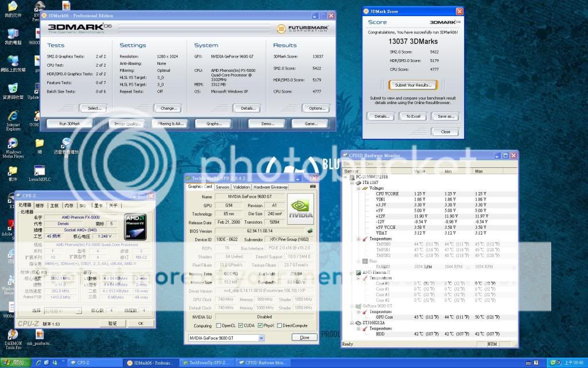The width and height of the screenshot is (588, 368).
Task: Switch to the 主板 tab in CPU-Z
Action: pos(55,205)
